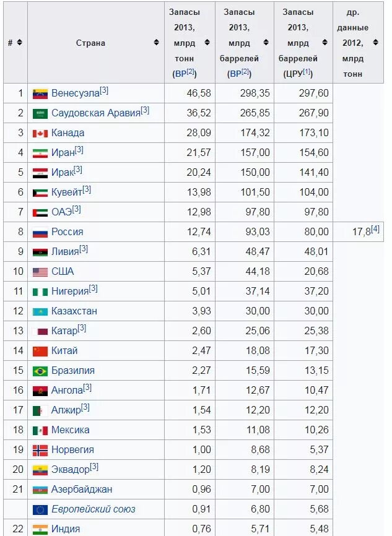Sort by the ЦРУ barrels column

[x=324, y=42]
